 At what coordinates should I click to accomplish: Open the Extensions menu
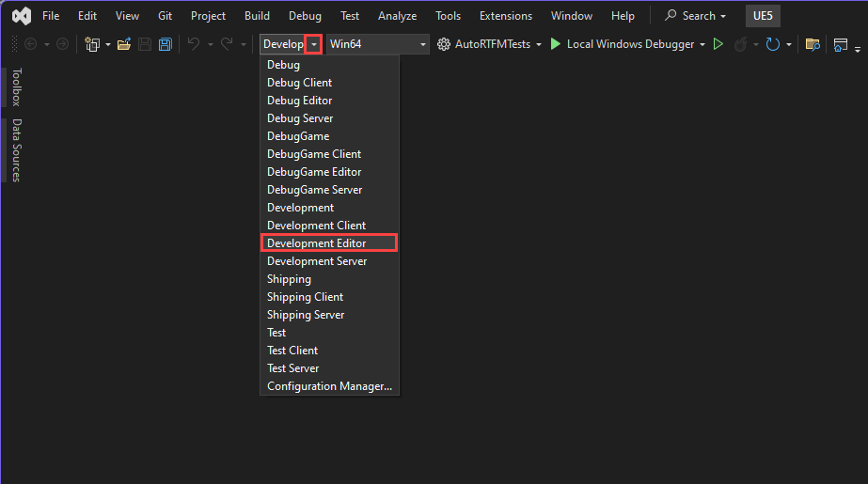tap(505, 16)
